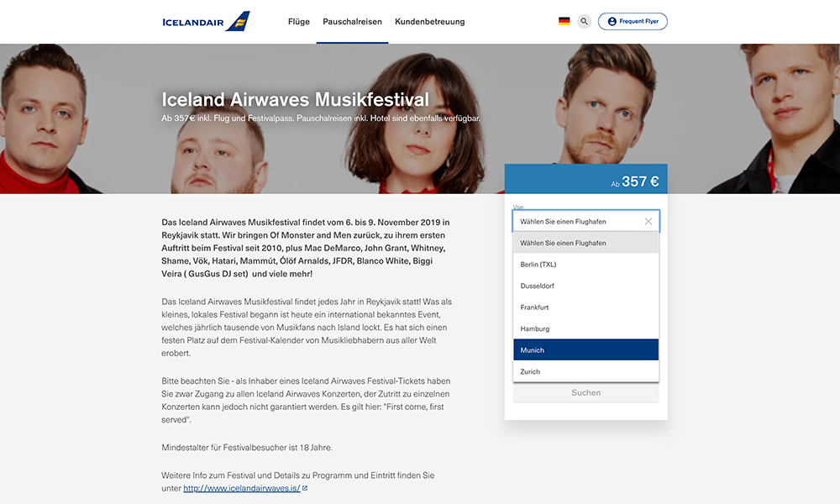Click subtitle 'Ab 357€ inkl. Flug und Festivalpass'
Screen dimensions: 840x504
228,118
